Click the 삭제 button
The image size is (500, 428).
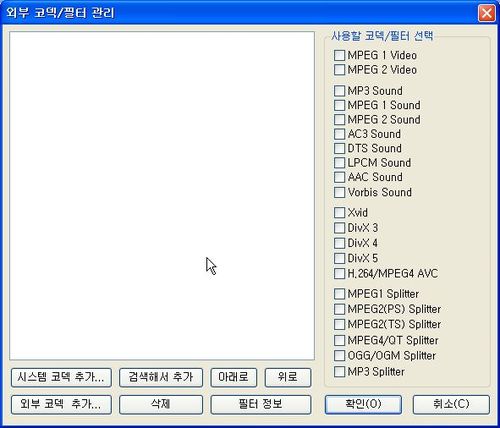click(x=161, y=404)
